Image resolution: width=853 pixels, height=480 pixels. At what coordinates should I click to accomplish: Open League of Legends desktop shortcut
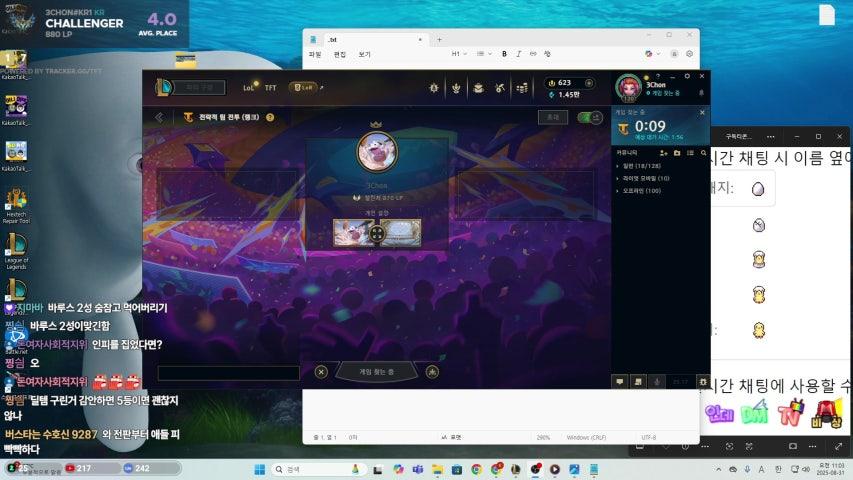click(16, 251)
